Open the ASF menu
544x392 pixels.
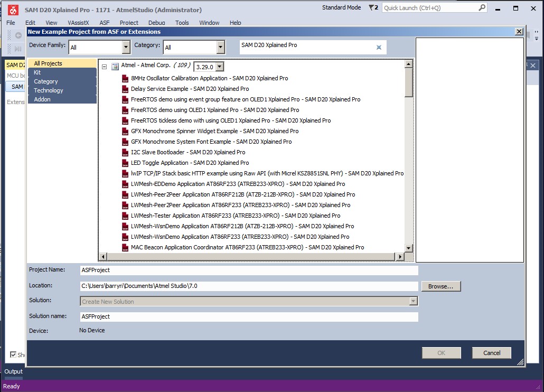[105, 23]
